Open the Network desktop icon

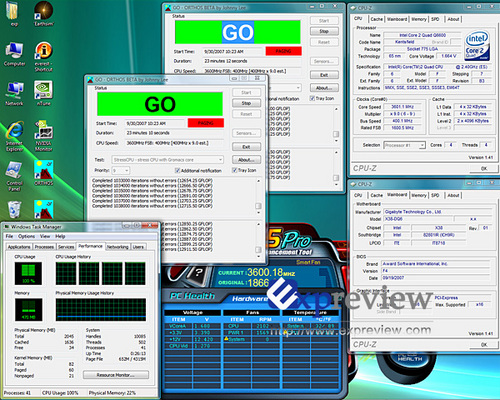click(14, 93)
